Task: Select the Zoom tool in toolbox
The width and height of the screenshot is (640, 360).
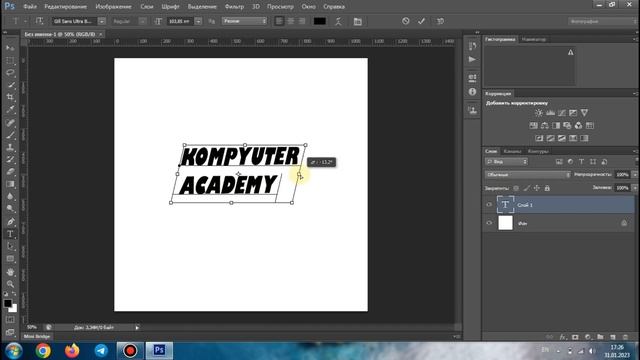Action: [10, 284]
